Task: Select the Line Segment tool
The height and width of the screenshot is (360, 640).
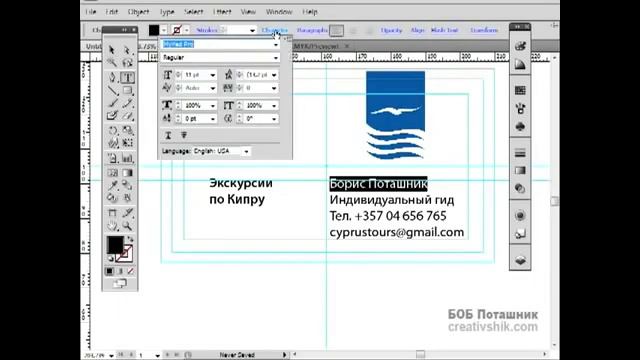Action: pyautogui.click(x=112, y=90)
